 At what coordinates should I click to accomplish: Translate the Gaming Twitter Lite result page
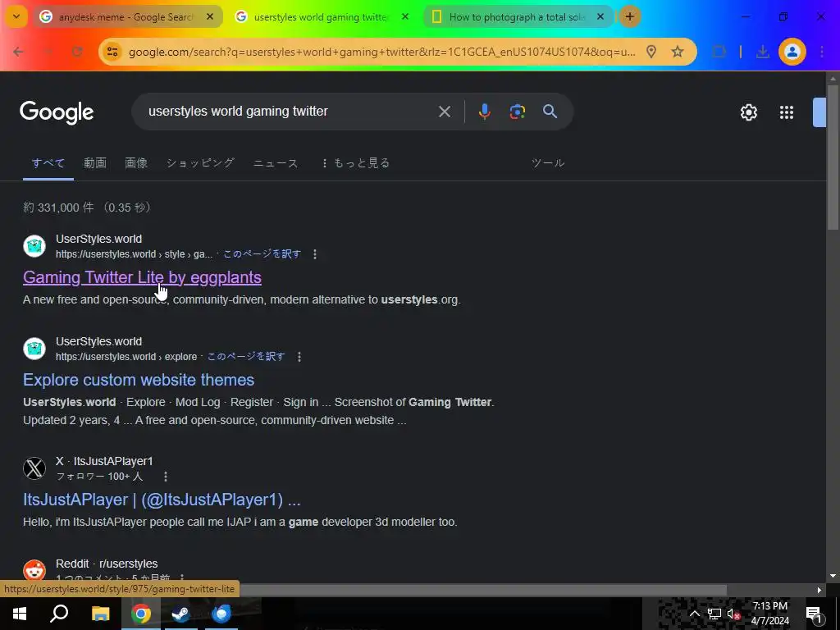click(x=262, y=254)
